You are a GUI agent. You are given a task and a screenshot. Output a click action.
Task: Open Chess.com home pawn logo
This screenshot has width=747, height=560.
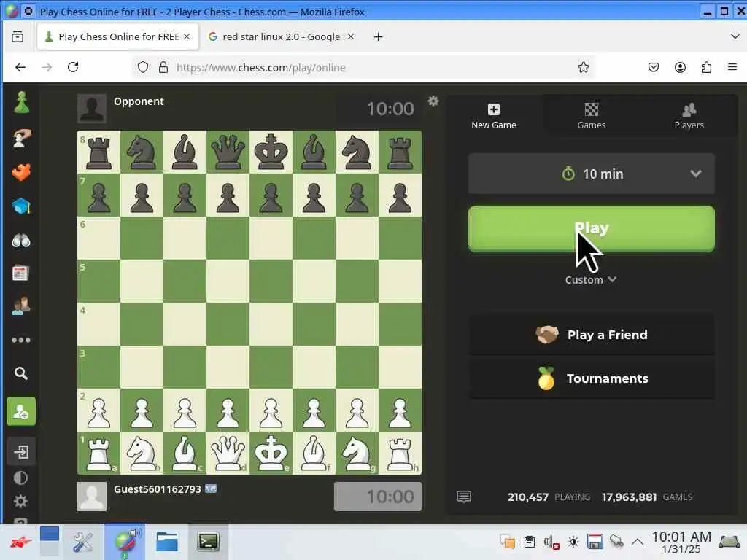tap(21, 102)
